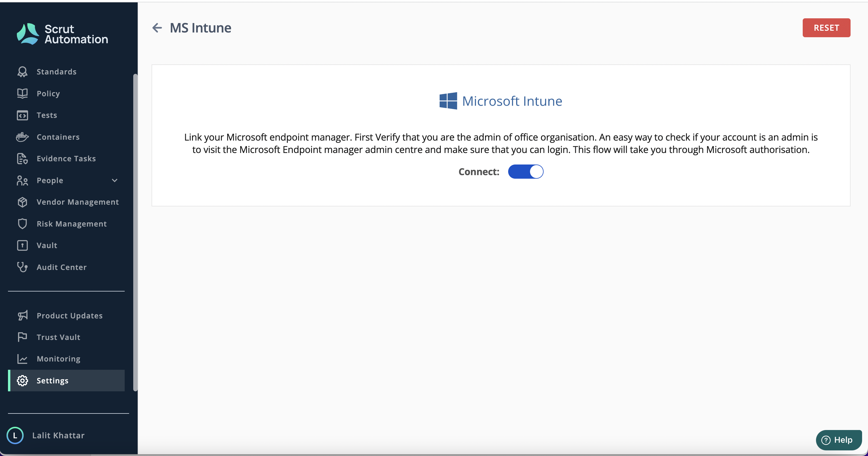Click the sidebar vertical scrollbar

tap(135, 232)
